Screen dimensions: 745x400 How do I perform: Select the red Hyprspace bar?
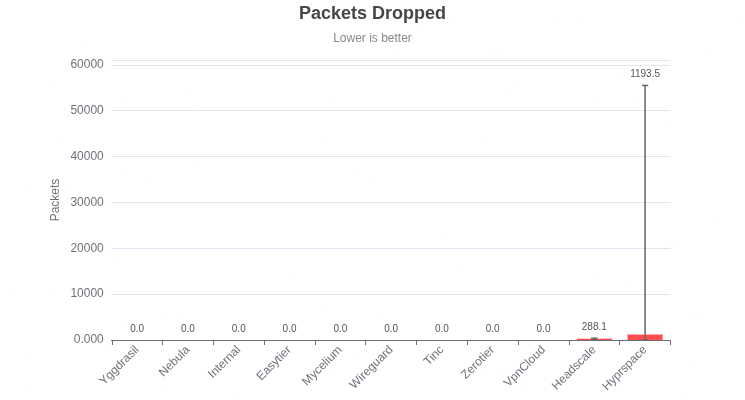(x=645, y=337)
